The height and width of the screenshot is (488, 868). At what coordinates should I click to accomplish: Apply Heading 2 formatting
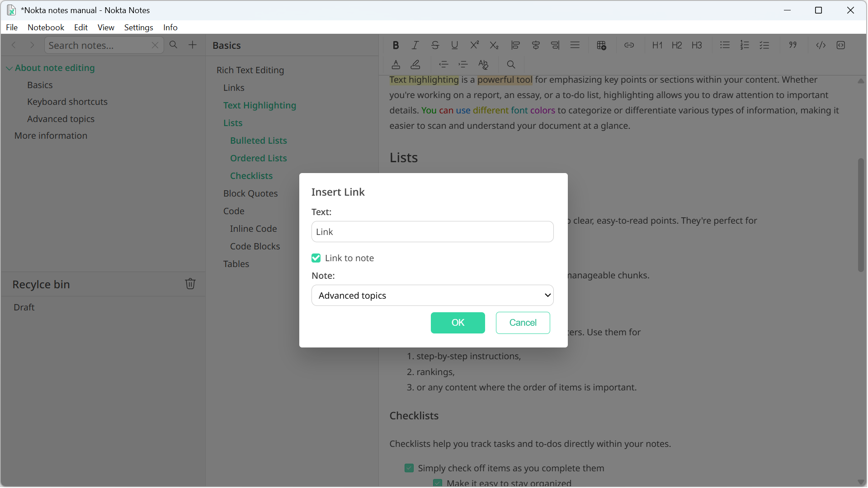click(x=677, y=45)
